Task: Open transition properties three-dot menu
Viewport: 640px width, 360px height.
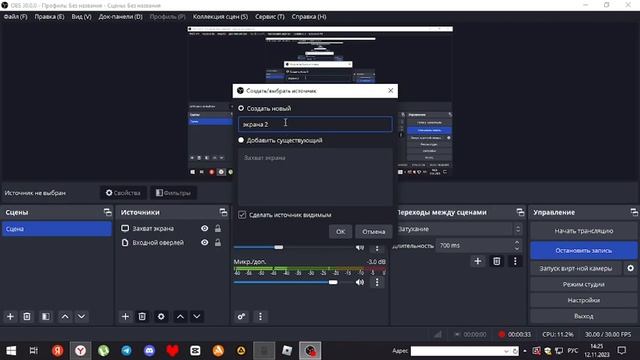Action: pos(515,261)
